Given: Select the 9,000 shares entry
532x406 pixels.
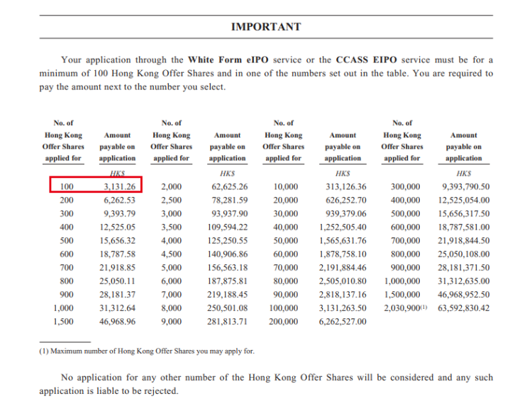Looking at the screenshot, I should click(173, 321).
